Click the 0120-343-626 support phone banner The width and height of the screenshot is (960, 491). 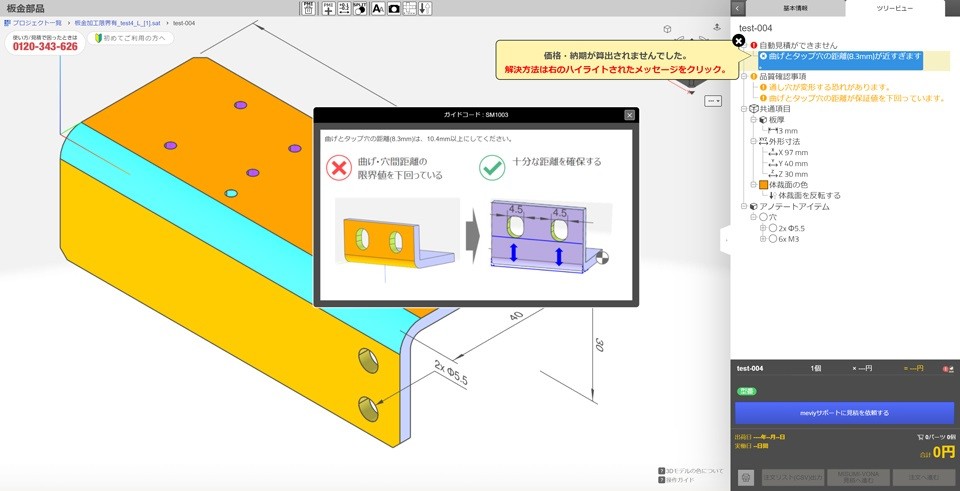pyautogui.click(x=45, y=43)
